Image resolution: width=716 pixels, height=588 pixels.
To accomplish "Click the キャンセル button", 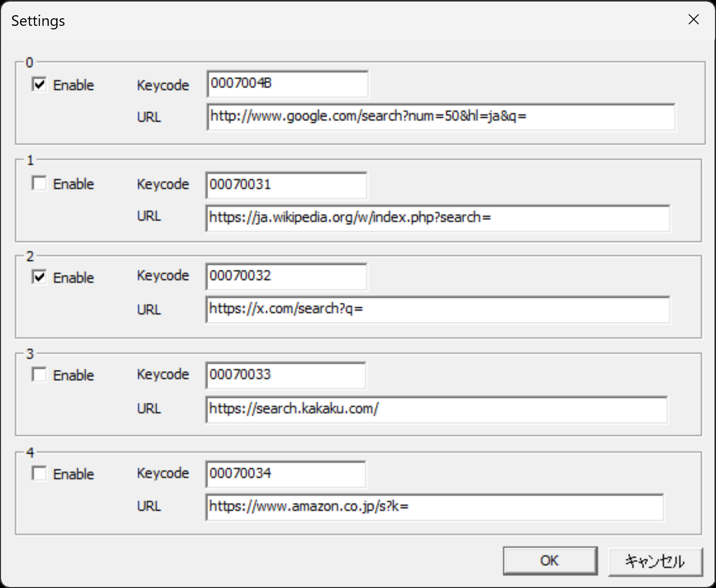I will 655,561.
